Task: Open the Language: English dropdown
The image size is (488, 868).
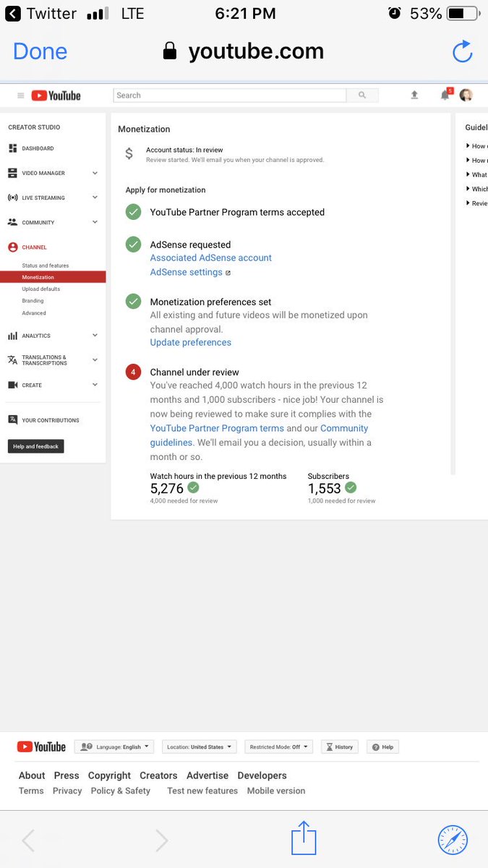Action: click(x=114, y=746)
